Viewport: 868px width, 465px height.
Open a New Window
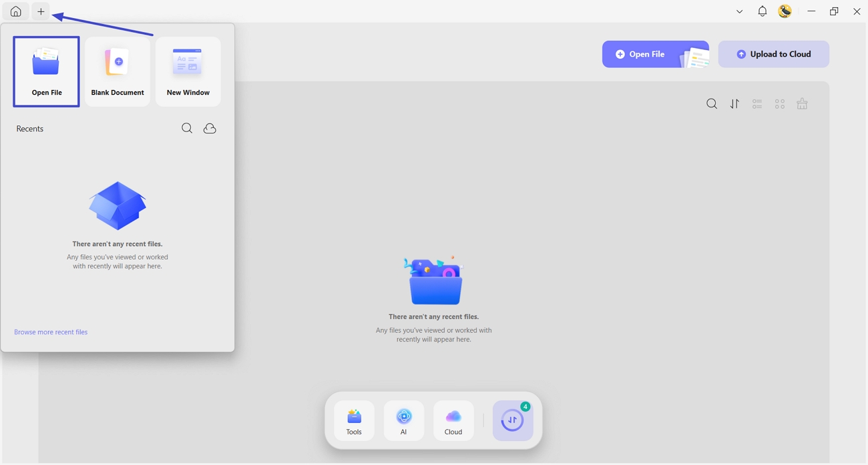188,71
